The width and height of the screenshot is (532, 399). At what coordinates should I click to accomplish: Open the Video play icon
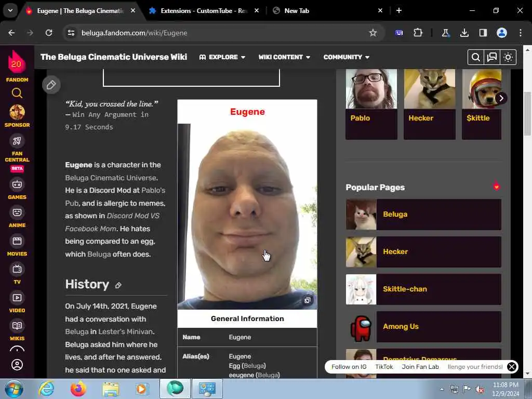[x=17, y=298]
